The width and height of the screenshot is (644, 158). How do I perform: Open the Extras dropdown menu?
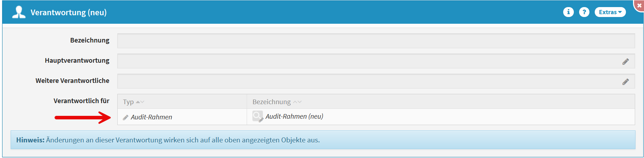[x=610, y=12]
